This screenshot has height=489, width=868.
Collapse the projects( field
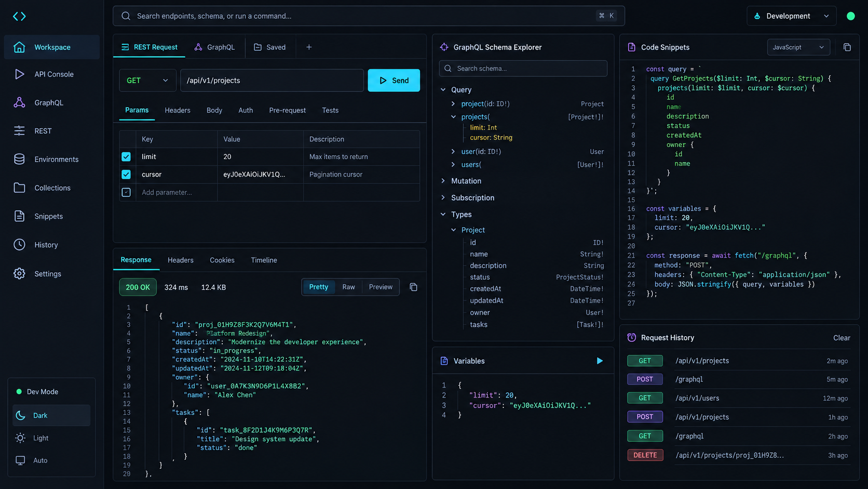click(453, 117)
